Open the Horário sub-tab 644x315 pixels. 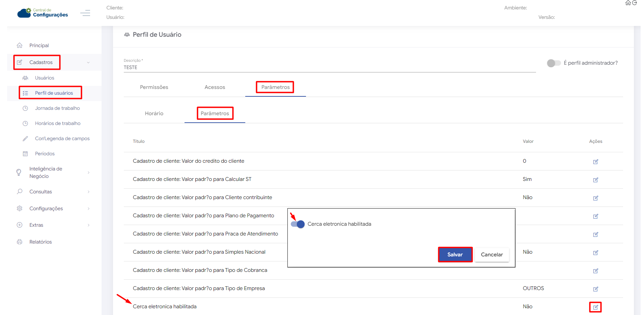click(x=154, y=114)
